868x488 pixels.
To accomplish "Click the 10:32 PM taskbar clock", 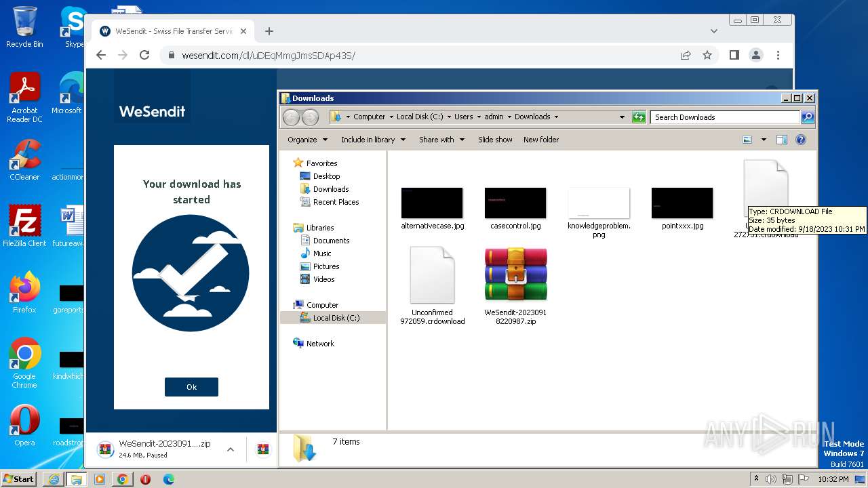I will pyautogui.click(x=833, y=479).
